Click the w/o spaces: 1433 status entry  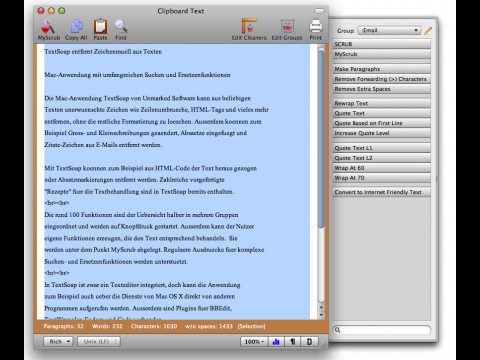click(209, 326)
